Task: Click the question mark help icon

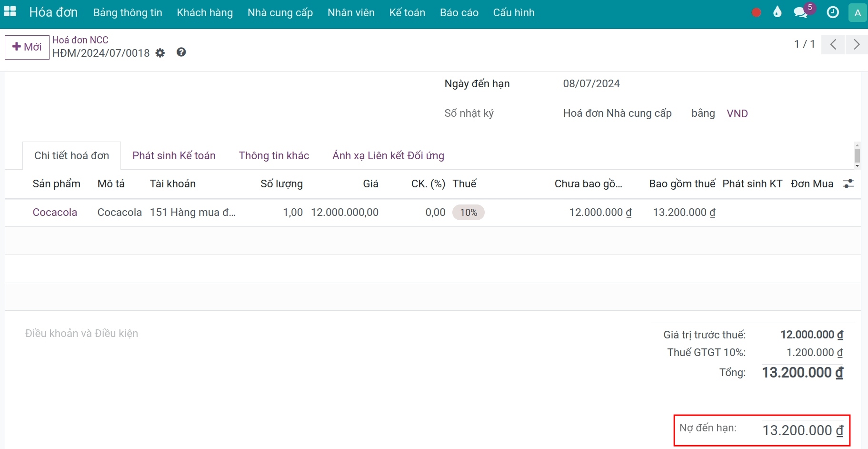Action: click(181, 52)
